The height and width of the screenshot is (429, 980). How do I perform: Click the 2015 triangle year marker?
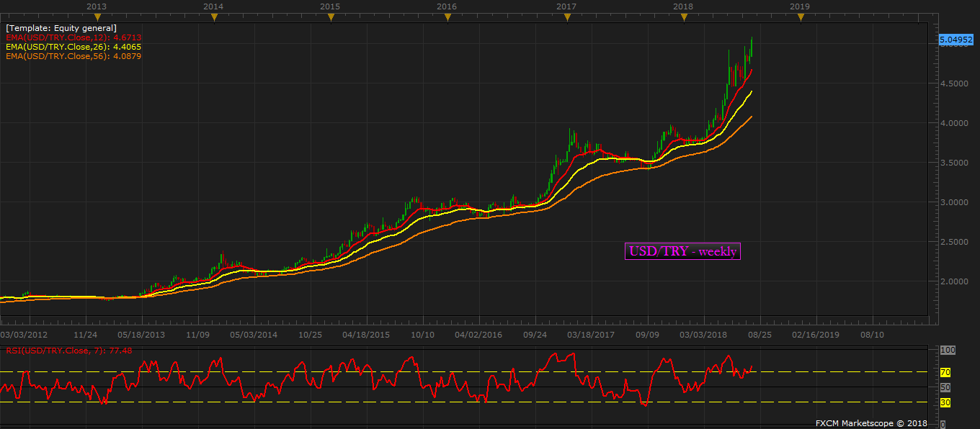(331, 17)
